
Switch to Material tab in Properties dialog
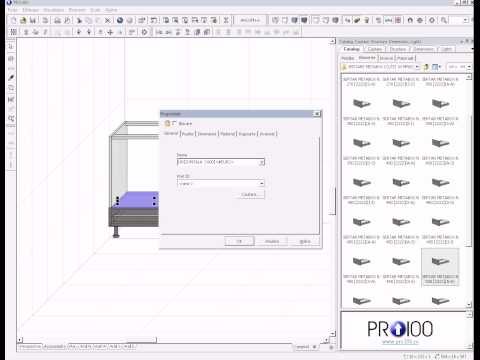click(x=227, y=134)
